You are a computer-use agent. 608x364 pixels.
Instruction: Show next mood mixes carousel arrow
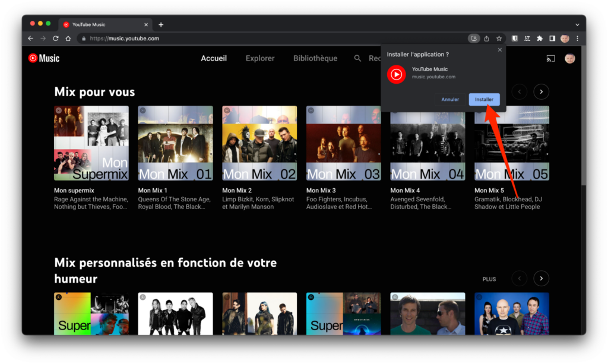[x=541, y=278]
